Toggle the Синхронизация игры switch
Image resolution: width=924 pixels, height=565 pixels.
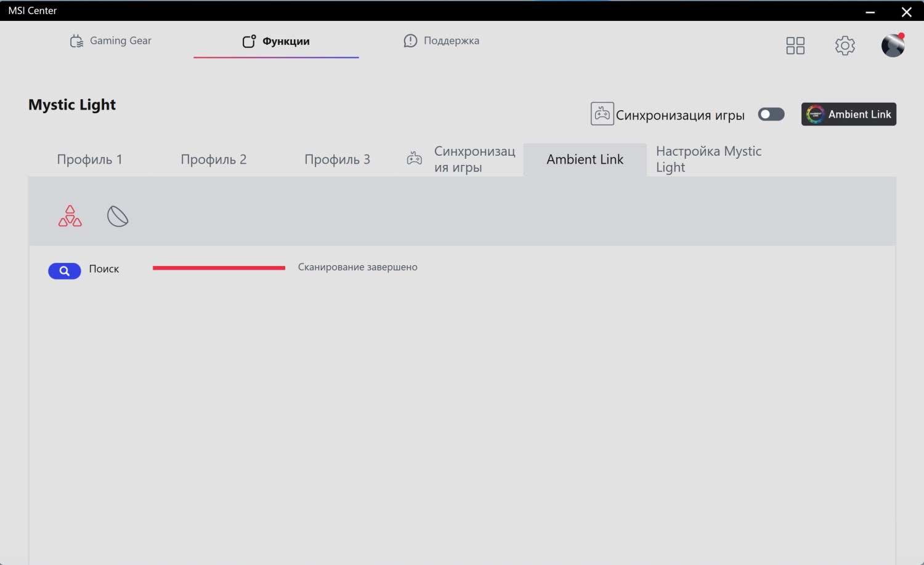coord(771,114)
